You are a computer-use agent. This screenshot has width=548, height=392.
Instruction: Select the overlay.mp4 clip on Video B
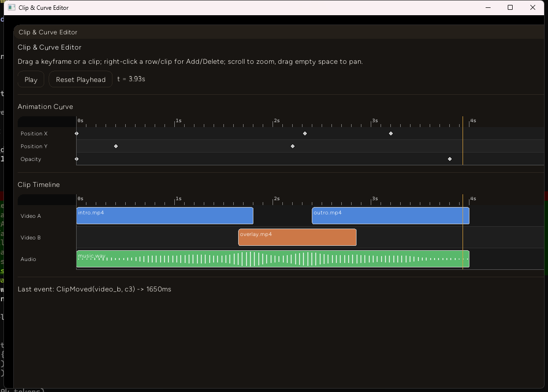(297, 237)
